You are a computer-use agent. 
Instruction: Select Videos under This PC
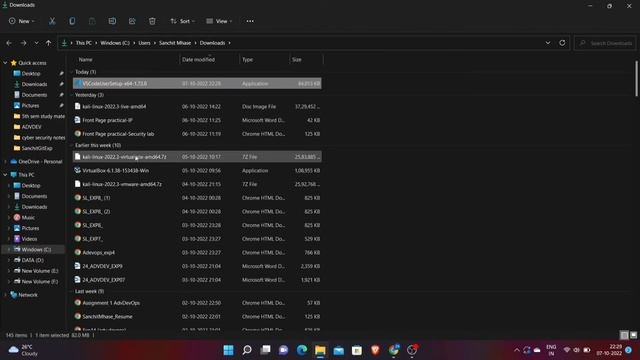point(29,239)
